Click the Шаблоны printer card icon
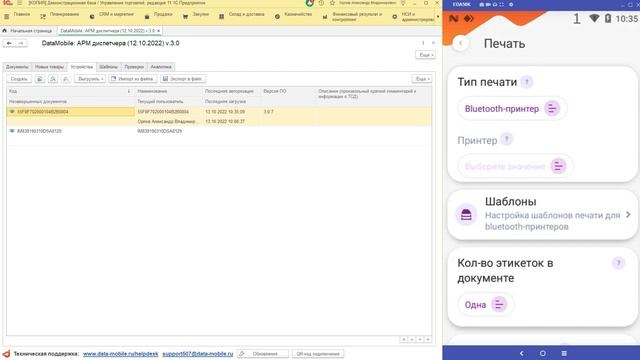Viewport: 640px width, 360px height. click(466, 214)
